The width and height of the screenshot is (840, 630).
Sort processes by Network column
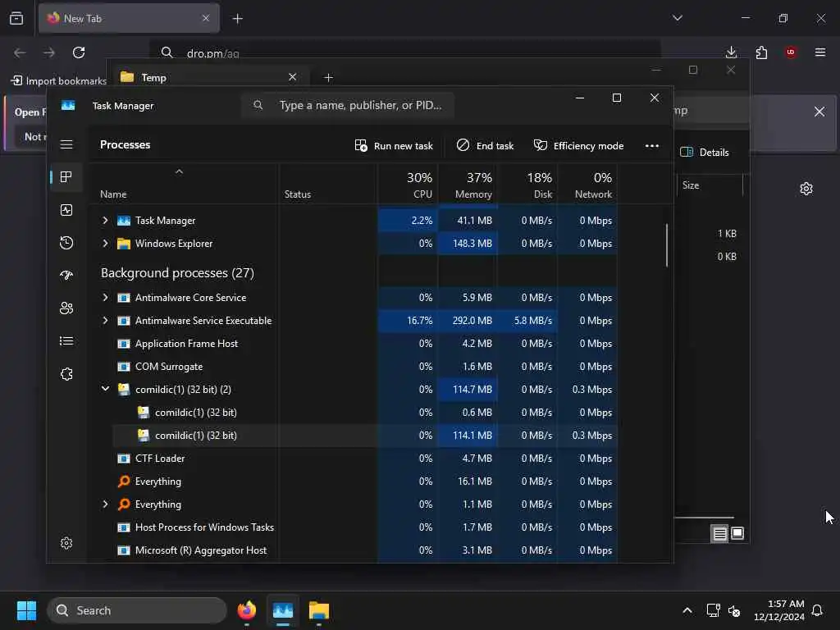pyautogui.click(x=587, y=184)
